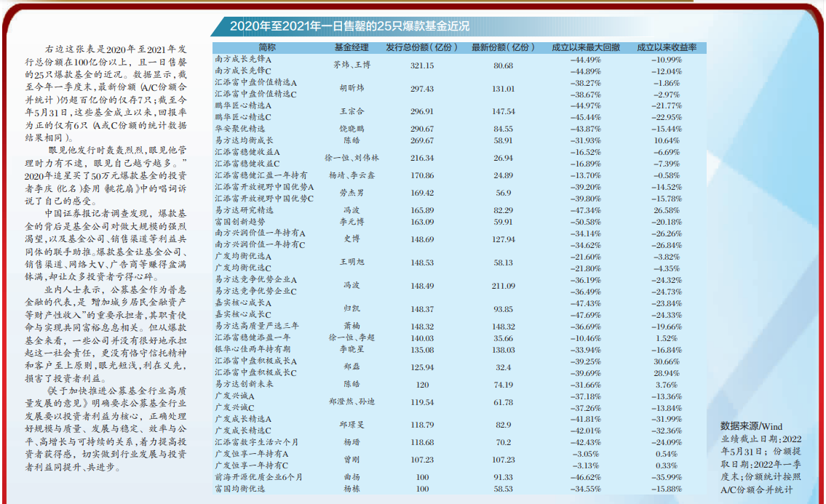Image resolution: width=826 pixels, height=504 pixels.
Task: Click manager name 胡昕炜
Action: 352,89
